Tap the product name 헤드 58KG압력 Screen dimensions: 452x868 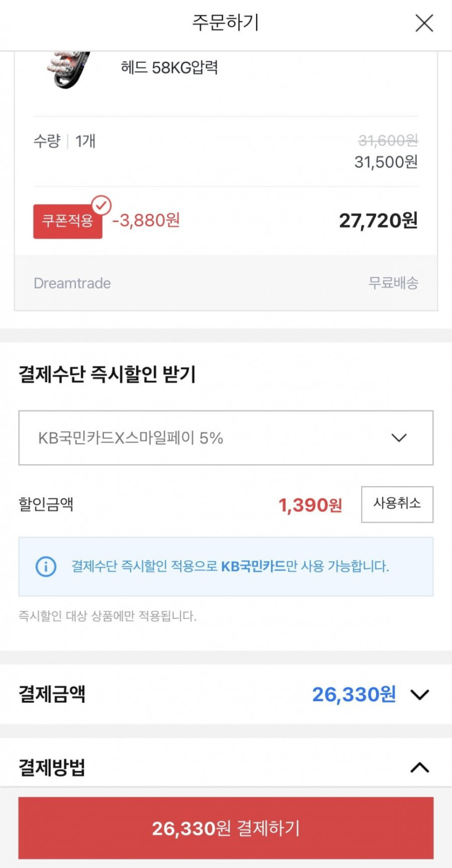click(169, 68)
